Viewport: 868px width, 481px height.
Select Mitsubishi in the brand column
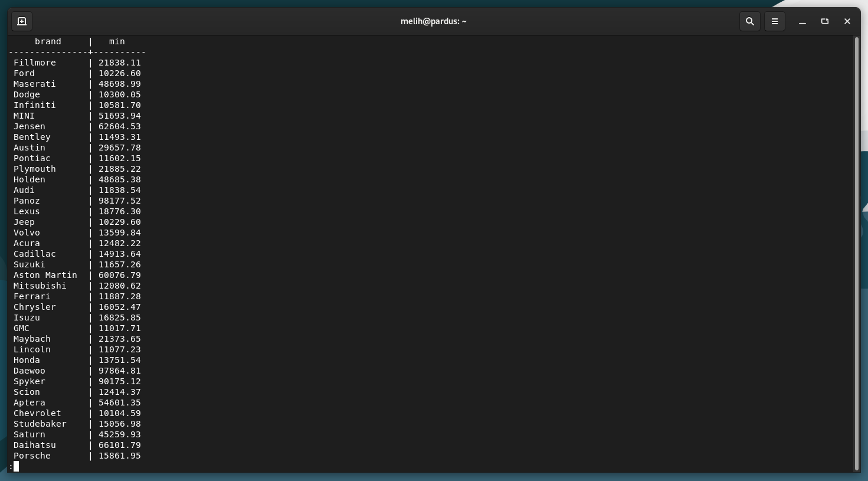coord(40,286)
